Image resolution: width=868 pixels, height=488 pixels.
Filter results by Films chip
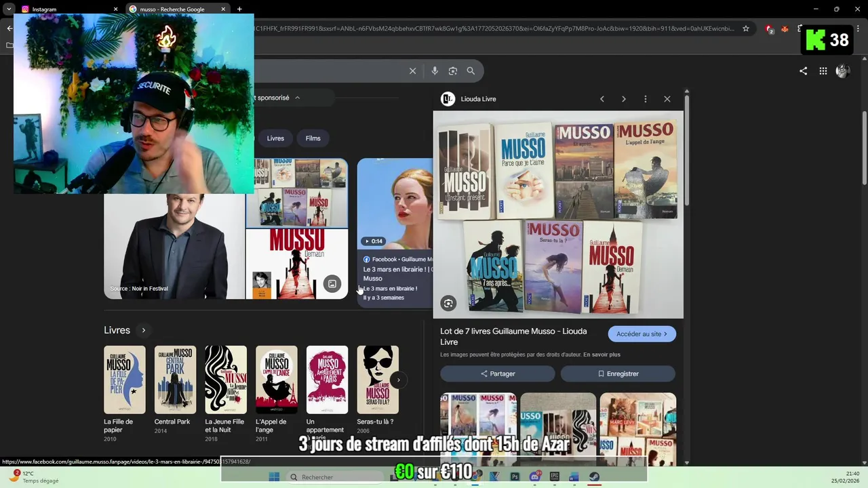(x=313, y=138)
